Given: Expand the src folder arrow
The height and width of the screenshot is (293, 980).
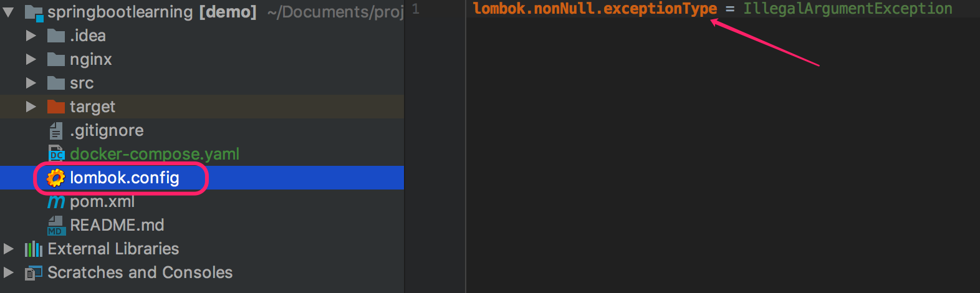Looking at the screenshot, I should pyautogui.click(x=31, y=83).
